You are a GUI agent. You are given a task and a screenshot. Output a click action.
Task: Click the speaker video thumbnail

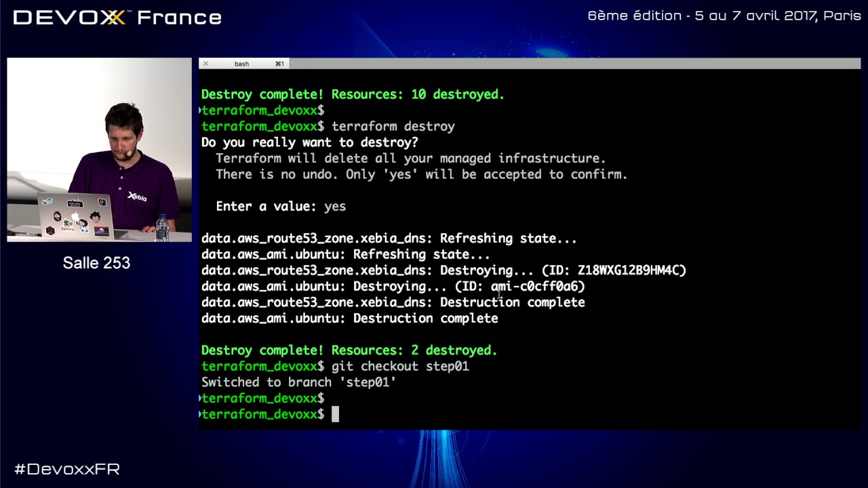(x=100, y=150)
